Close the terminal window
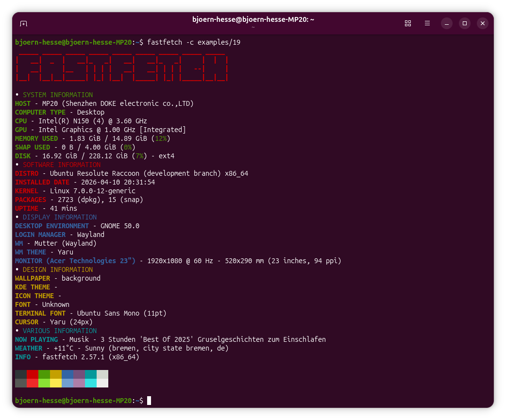Screen dimensions: 506x420 tap(483, 23)
